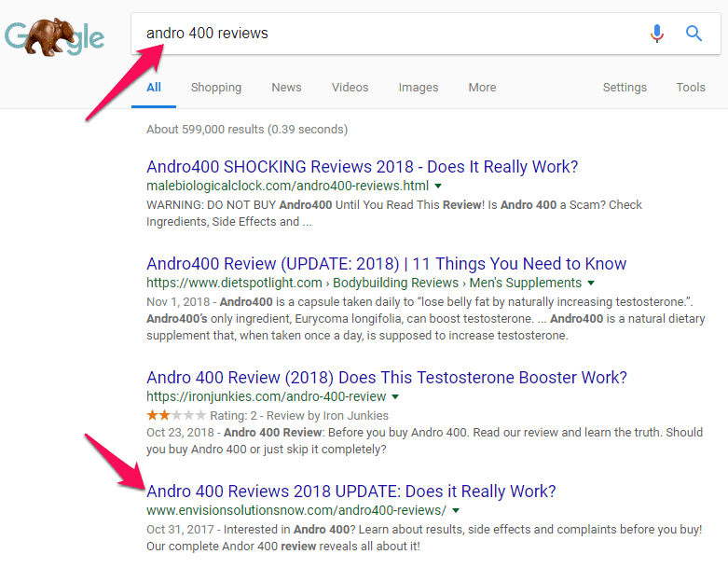
Task: Open the Google doodle logo
Action: point(54,37)
